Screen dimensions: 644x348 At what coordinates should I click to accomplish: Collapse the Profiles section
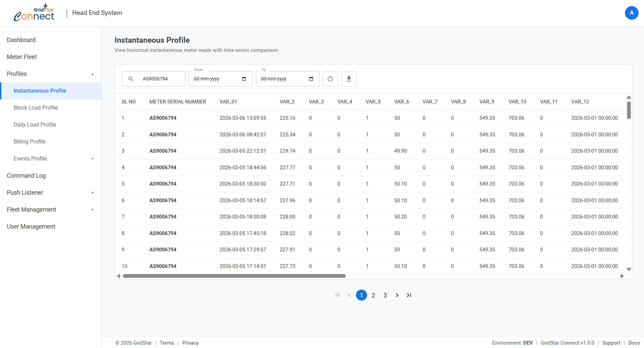tap(92, 74)
